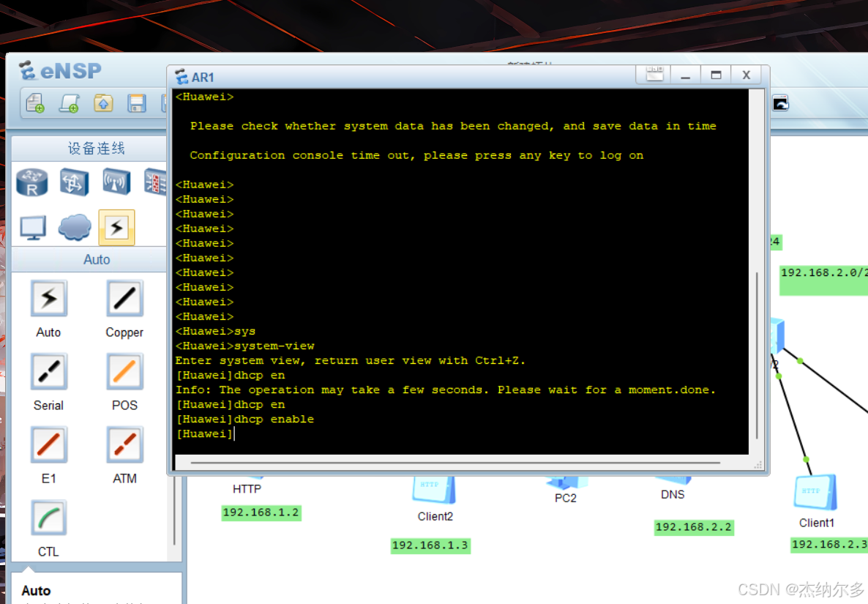Screen dimensions: 868x604
Task: Click the 192.168.2.3 address label
Action: 829,544
